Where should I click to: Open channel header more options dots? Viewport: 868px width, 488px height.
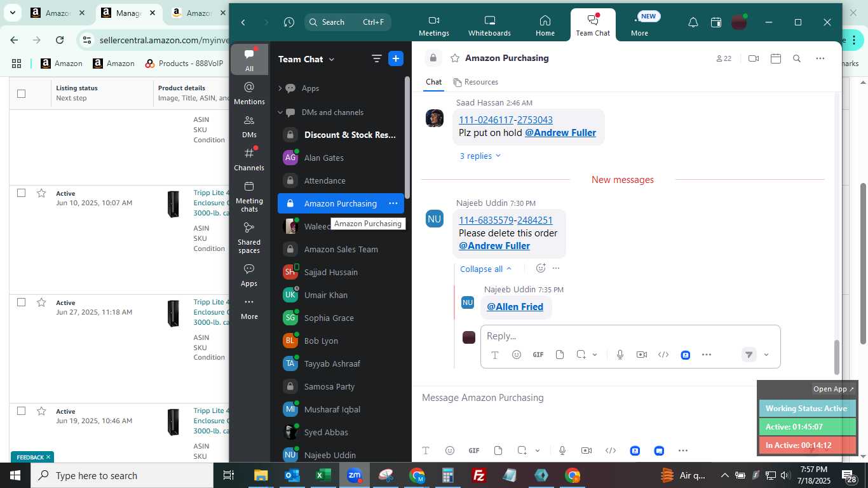pos(820,58)
